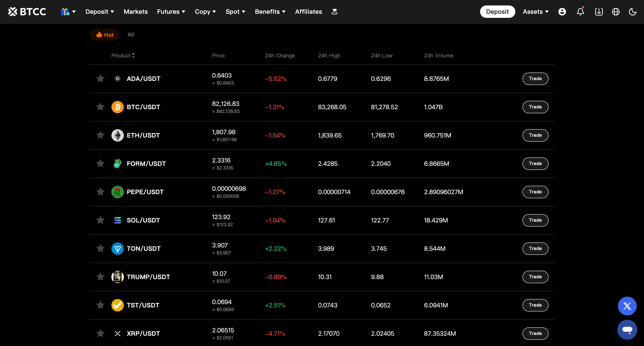The image size is (644, 346).
Task: Click the TON coin icon
Action: (x=117, y=249)
